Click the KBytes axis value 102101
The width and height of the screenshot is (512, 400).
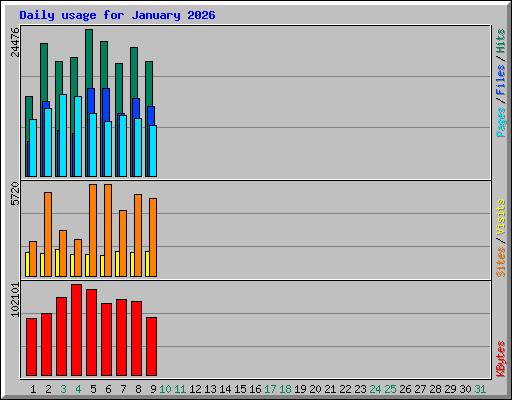pos(15,300)
